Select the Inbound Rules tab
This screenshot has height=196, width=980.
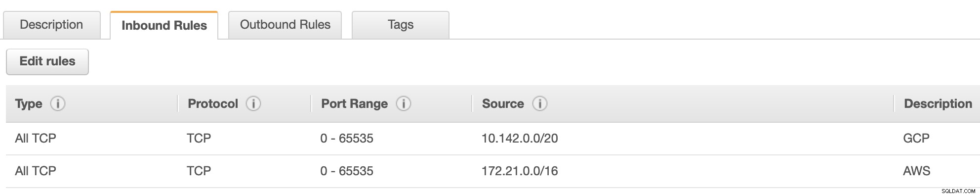click(164, 25)
